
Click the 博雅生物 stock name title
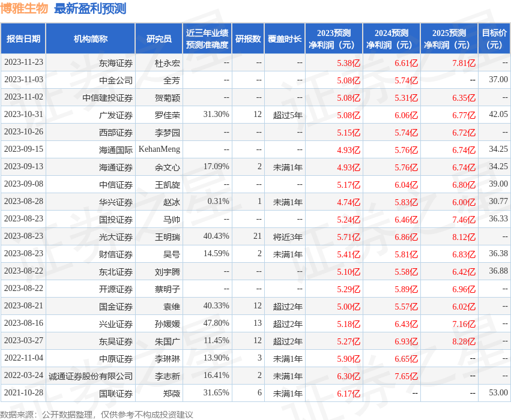24,8
